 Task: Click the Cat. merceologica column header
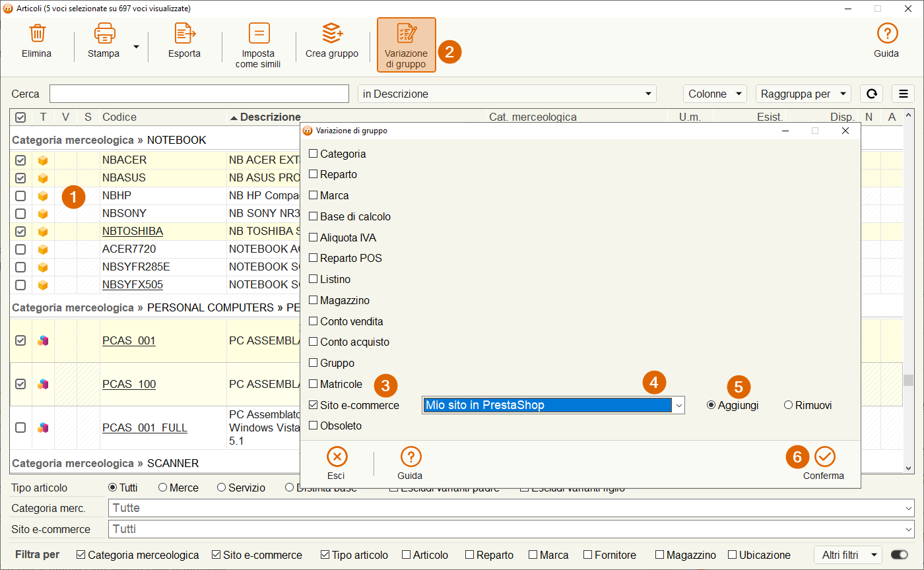[533, 117]
